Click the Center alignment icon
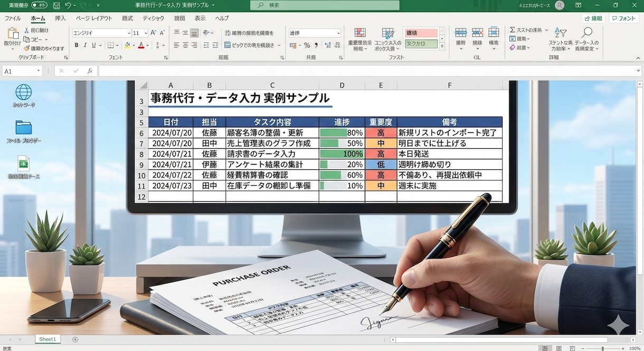The width and height of the screenshot is (644, 351). pyautogui.click(x=186, y=45)
